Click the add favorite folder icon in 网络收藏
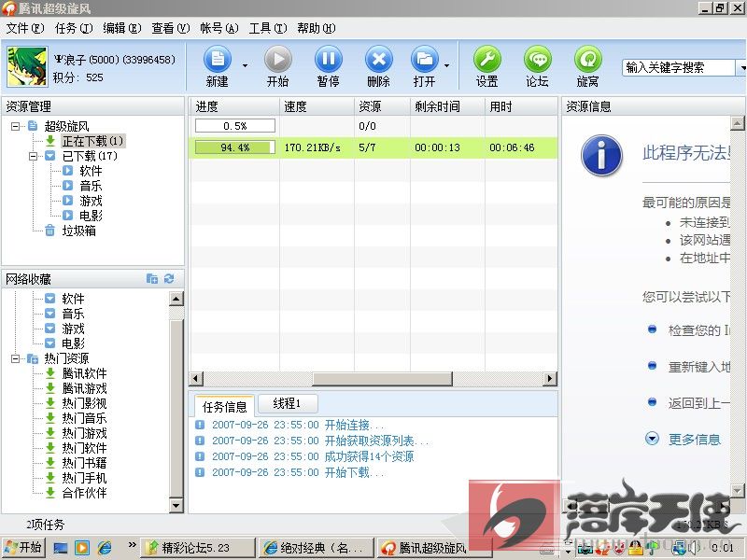 tap(152, 278)
